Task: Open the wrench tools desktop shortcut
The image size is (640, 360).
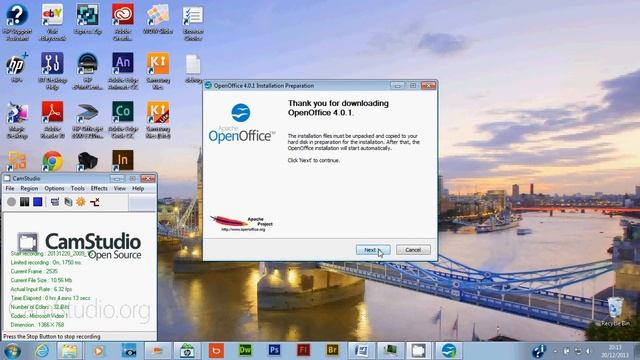Action: (52, 70)
